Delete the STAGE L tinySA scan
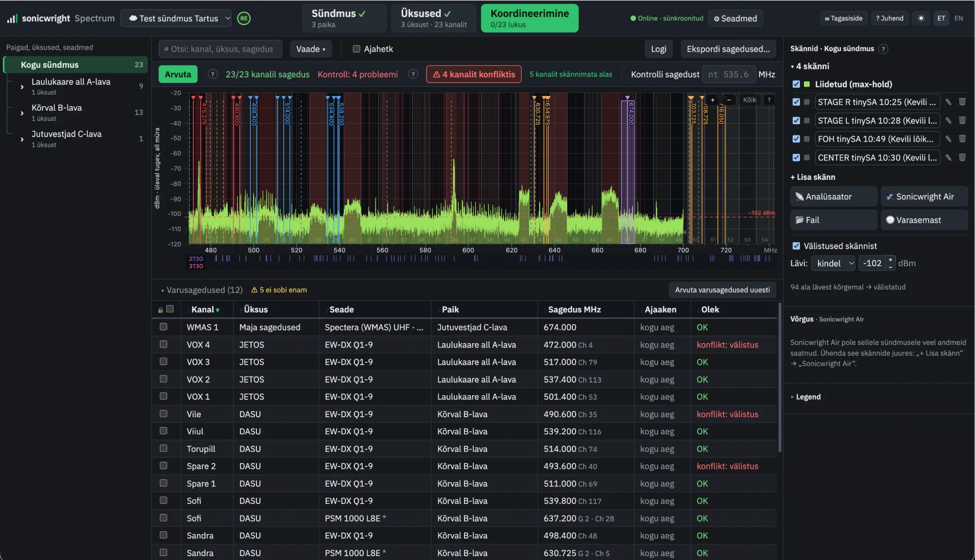Screen dimensions: 975x560 962,120
